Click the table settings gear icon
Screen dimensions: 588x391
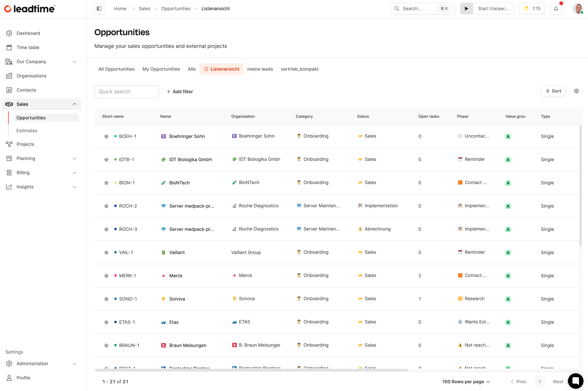click(x=576, y=91)
